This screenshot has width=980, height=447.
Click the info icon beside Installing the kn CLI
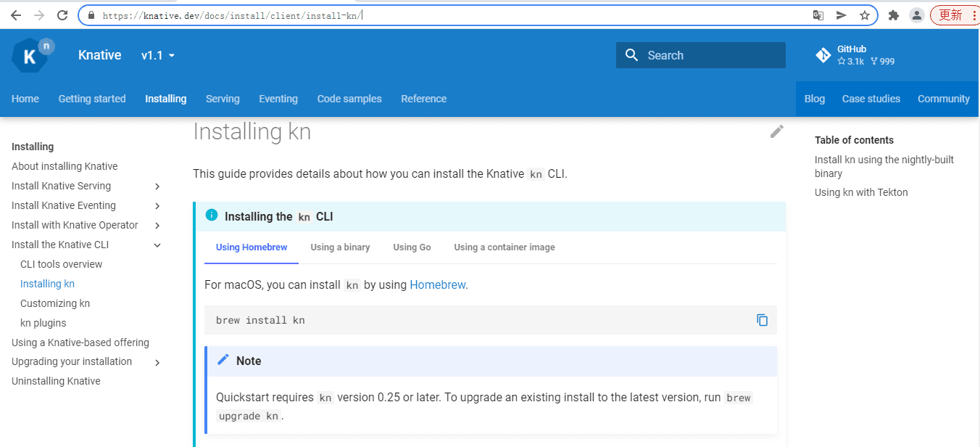212,215
